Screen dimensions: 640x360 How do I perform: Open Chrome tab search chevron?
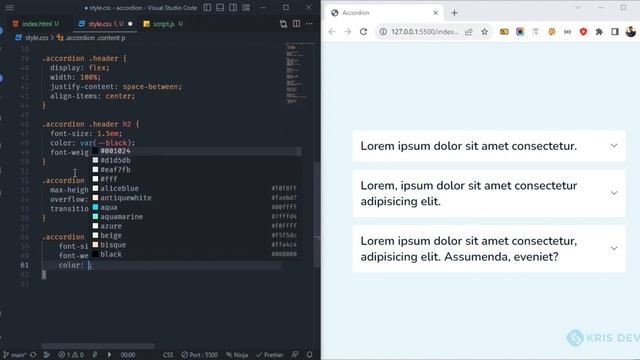point(578,7)
